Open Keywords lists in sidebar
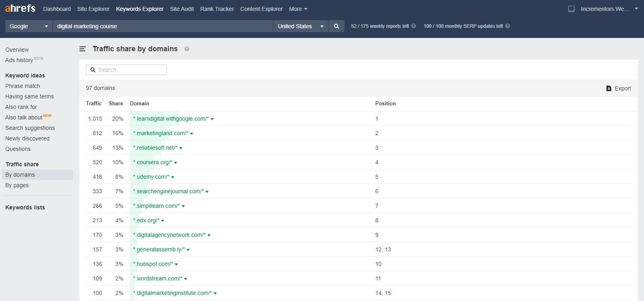Image resolution: width=644 pixels, height=301 pixels. pos(25,207)
